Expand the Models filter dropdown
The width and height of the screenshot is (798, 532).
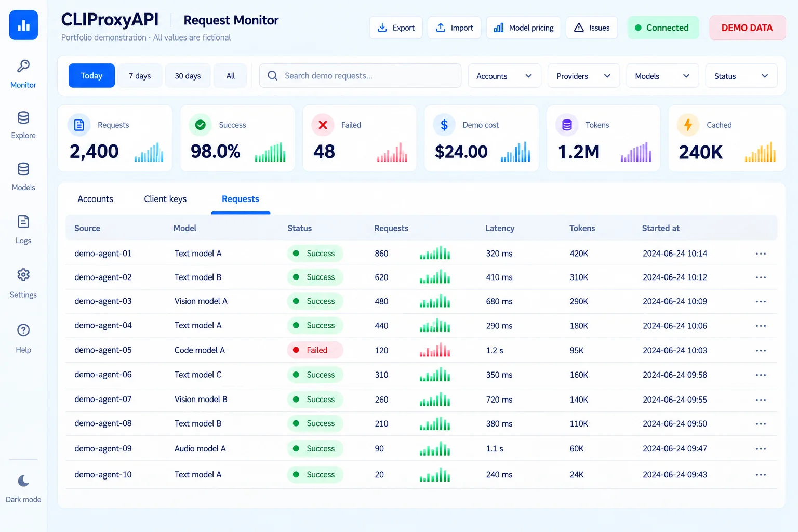pyautogui.click(x=662, y=76)
